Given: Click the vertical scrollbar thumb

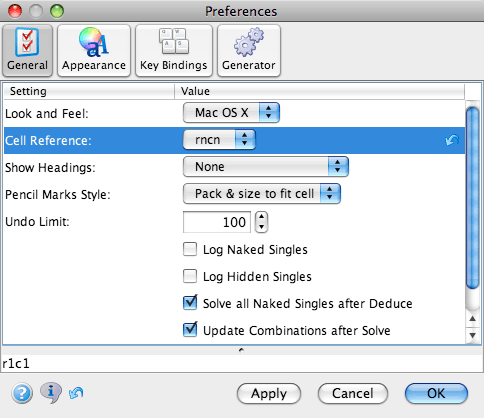Looking at the screenshot, I should point(473,198).
